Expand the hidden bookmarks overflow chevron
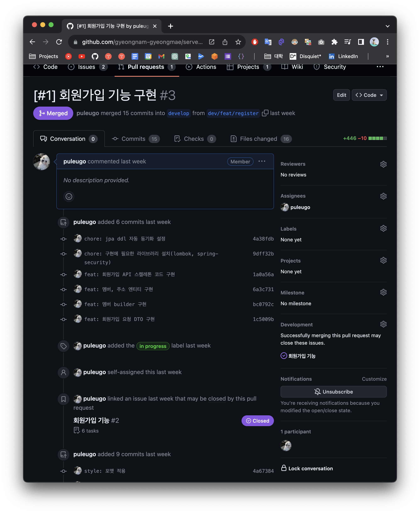This screenshot has width=420, height=513. pos(387,56)
